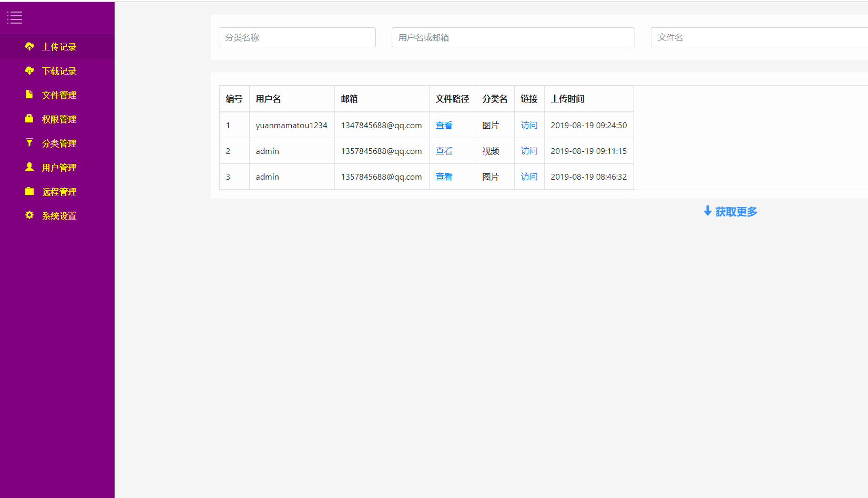The image size is (868, 498).
Task: Click the 分类名称 search input field
Action: (297, 37)
